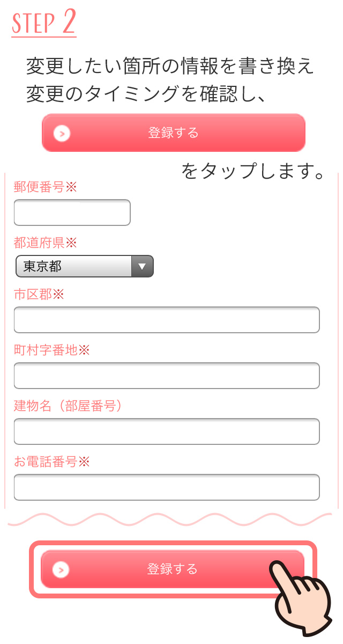The image size is (343, 644).
Task: Click into the 市区郡 text field
Action: pyautogui.click(x=167, y=320)
